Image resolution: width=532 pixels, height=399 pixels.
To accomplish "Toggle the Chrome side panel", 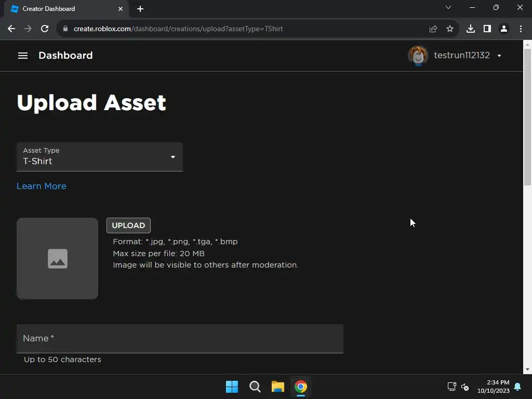I will [x=487, y=29].
